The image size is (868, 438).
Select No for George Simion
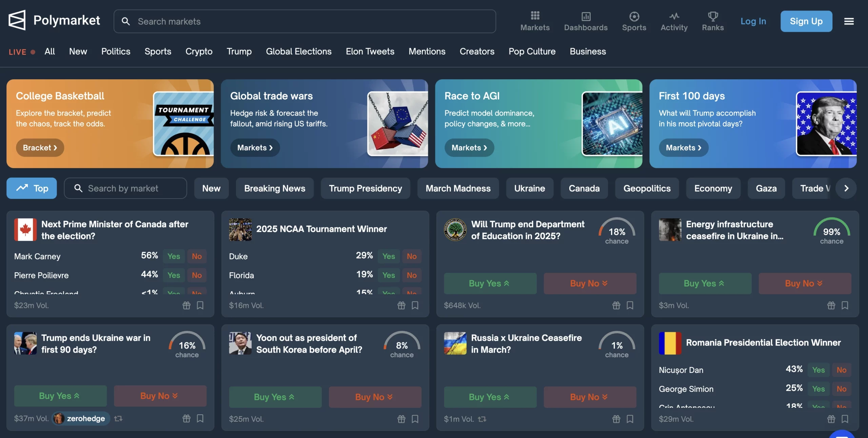point(841,389)
